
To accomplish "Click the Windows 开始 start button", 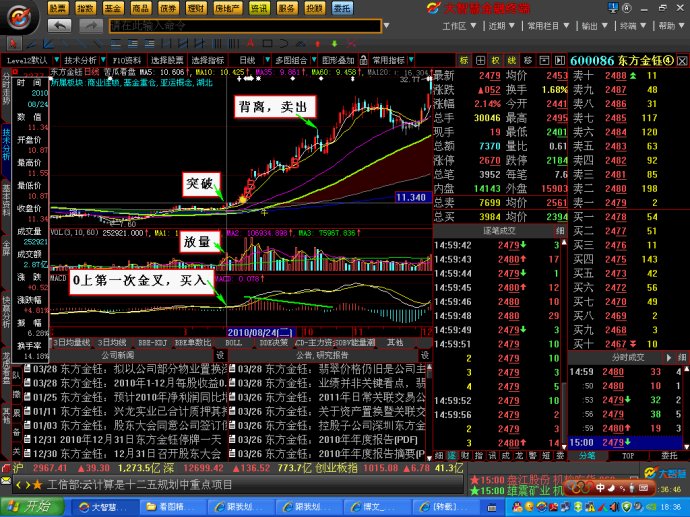I will 32,507.
